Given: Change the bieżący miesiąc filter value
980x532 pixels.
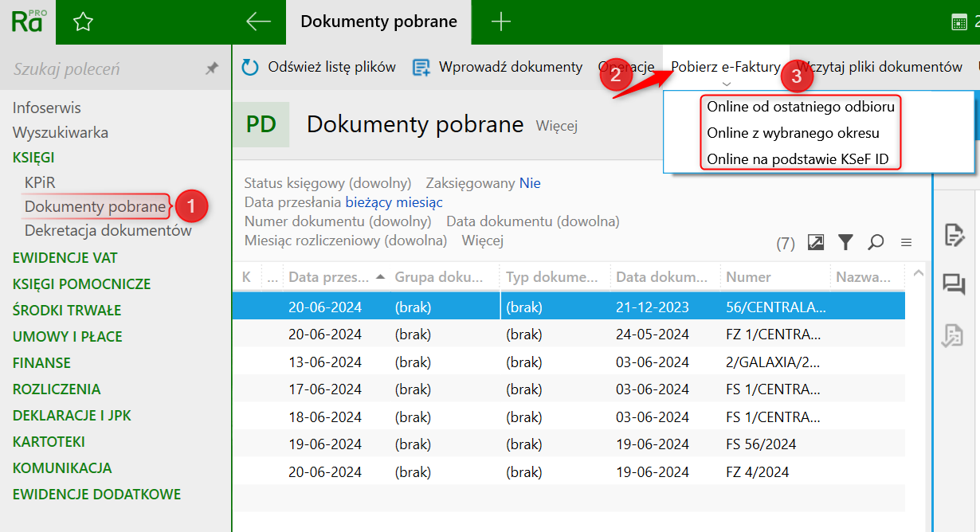Looking at the screenshot, I should [x=394, y=202].
